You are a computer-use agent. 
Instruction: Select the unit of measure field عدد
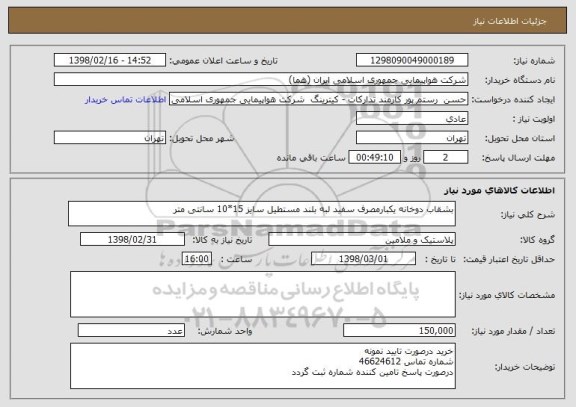131,330
